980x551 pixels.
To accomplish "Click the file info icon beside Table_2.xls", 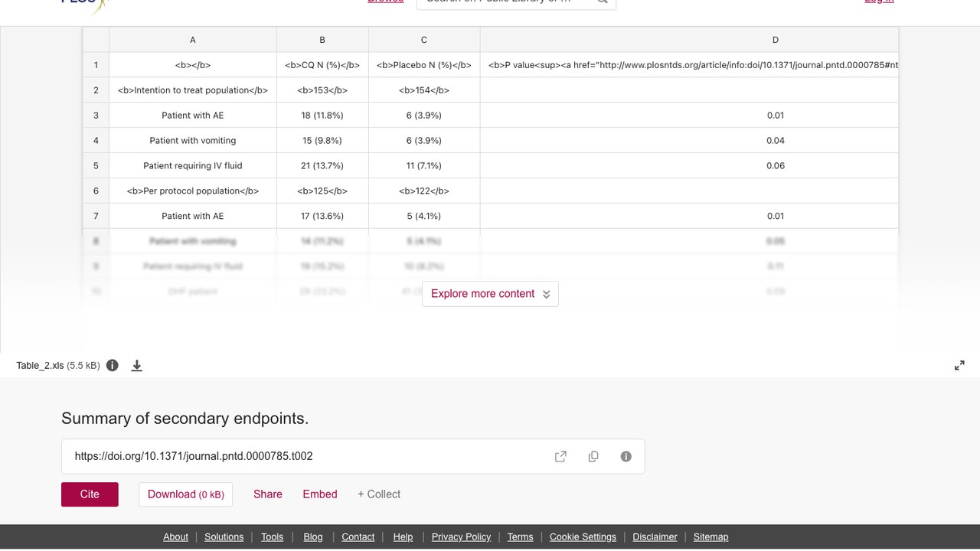I will tap(113, 365).
